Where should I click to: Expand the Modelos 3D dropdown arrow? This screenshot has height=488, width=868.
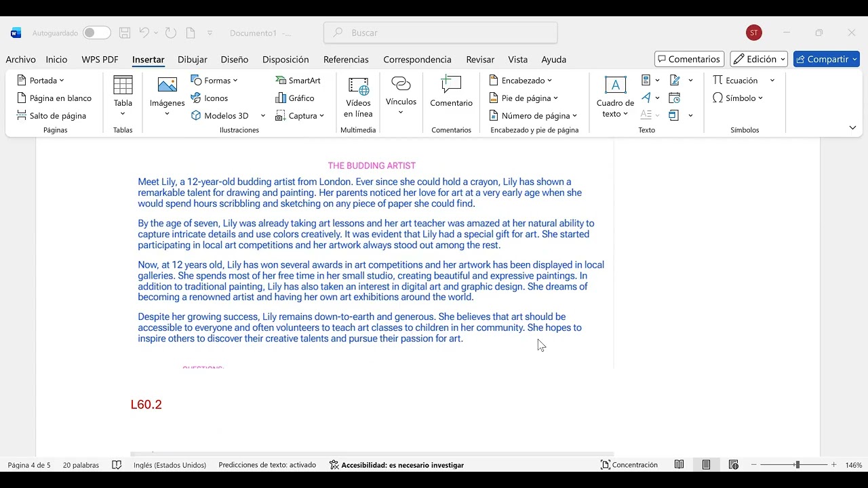click(263, 115)
